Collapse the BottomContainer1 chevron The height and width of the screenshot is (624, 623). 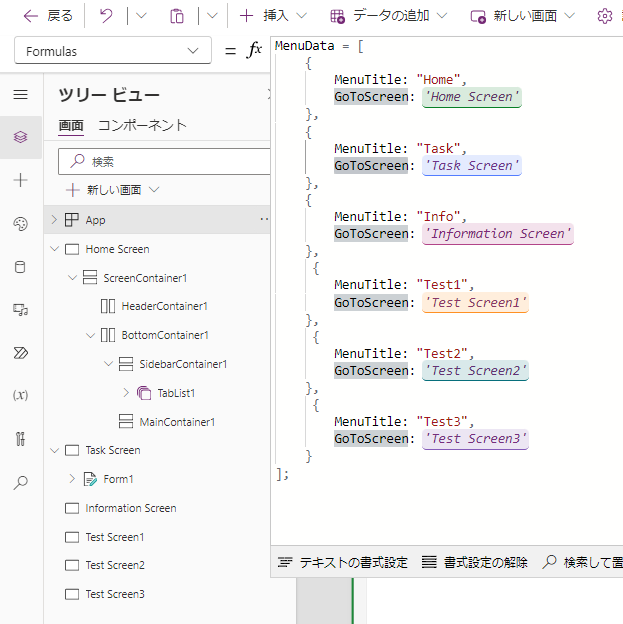pyautogui.click(x=90, y=335)
